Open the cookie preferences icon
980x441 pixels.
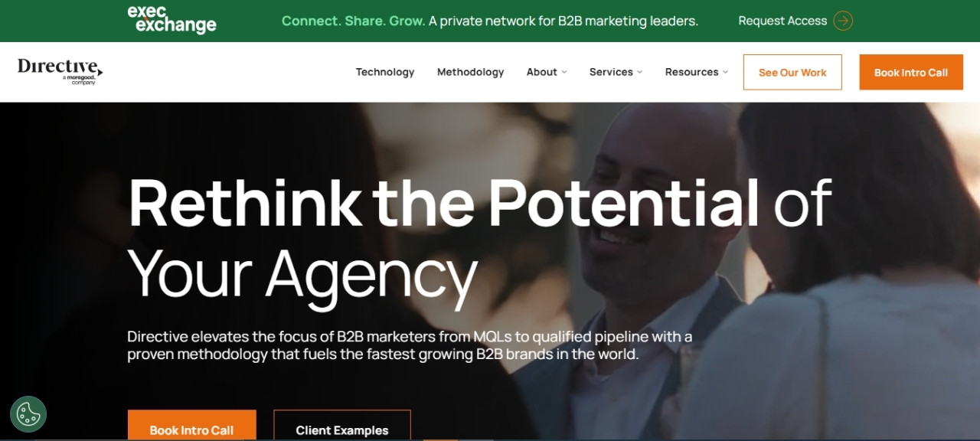[x=28, y=414]
